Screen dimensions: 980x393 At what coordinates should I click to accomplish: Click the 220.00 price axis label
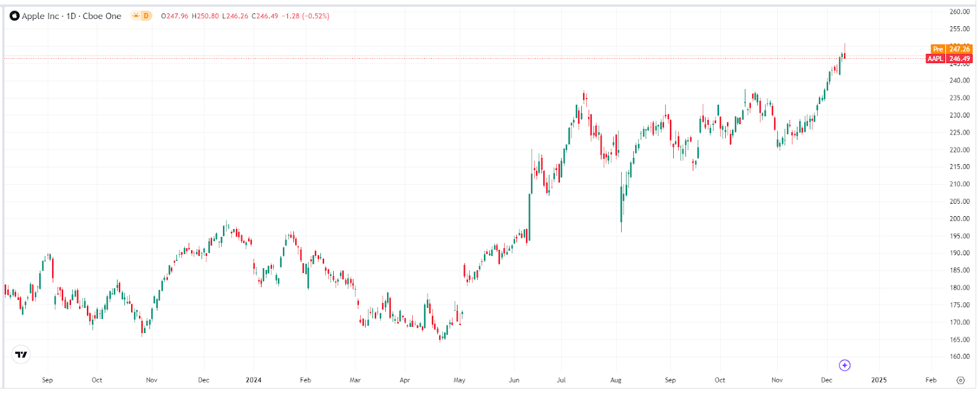click(x=959, y=149)
